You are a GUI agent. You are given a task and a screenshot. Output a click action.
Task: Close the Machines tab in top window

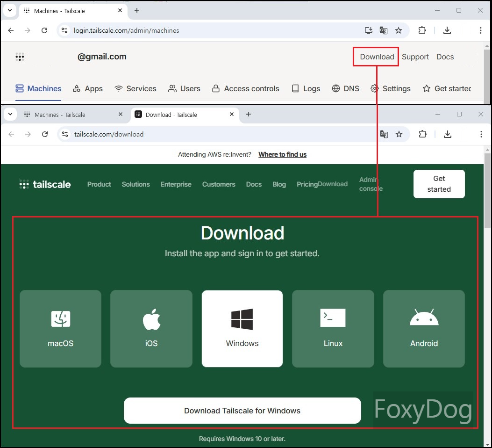pos(120,11)
